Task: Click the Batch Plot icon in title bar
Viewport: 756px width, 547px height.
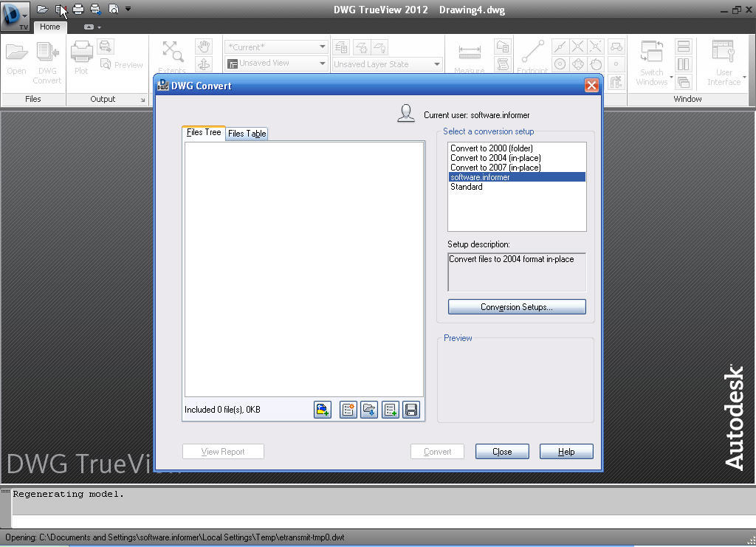Action: tap(95, 10)
